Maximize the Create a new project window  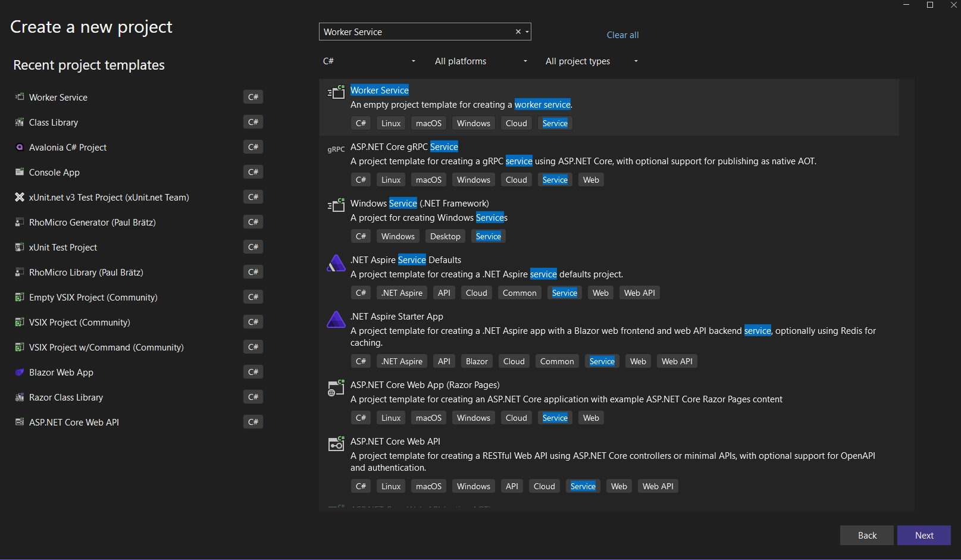coord(930,5)
